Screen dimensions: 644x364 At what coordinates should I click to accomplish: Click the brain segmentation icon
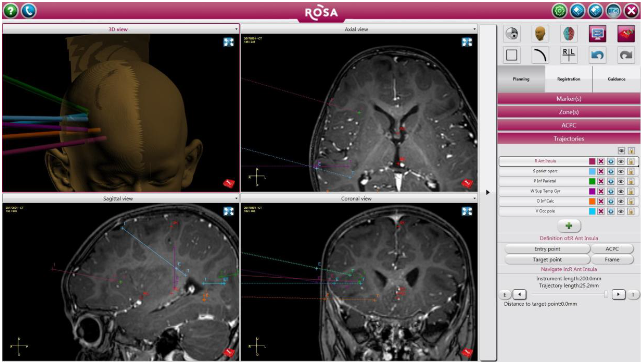coord(569,34)
